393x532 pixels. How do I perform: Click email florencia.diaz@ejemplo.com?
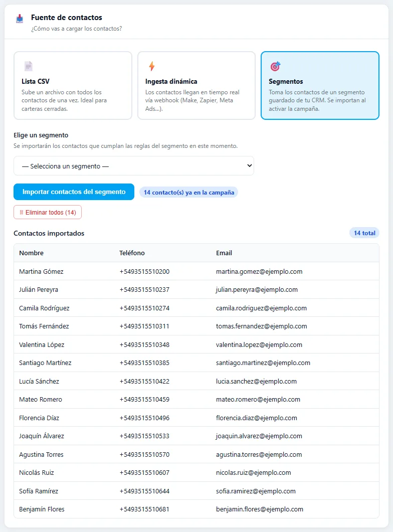pos(257,418)
